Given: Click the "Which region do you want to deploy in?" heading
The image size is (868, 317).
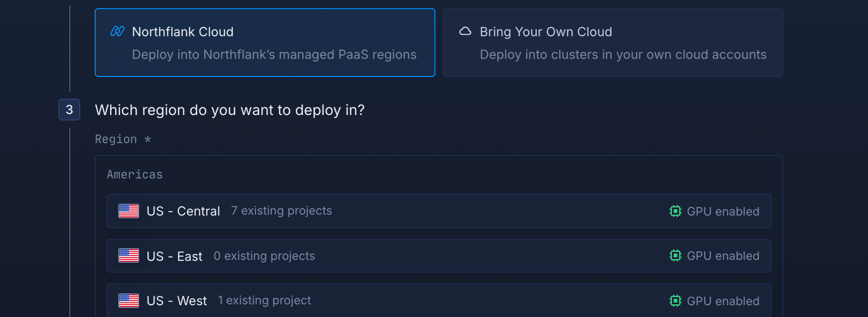Looking at the screenshot, I should tap(230, 110).
